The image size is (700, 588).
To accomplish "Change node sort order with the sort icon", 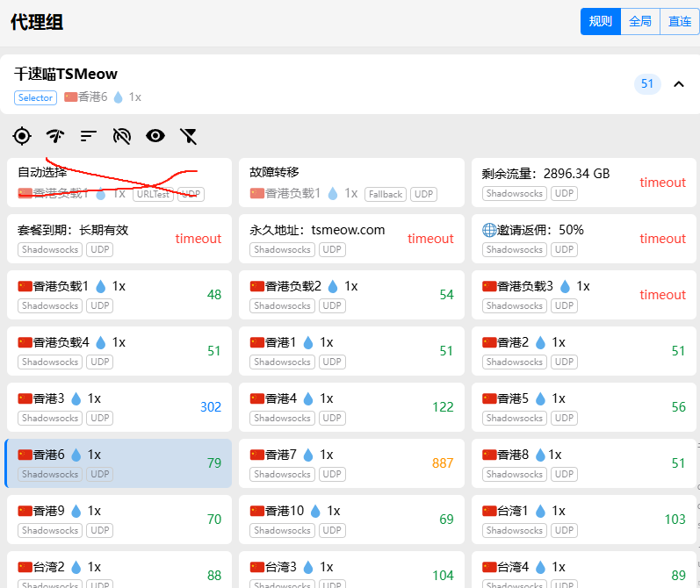I will tap(89, 136).
